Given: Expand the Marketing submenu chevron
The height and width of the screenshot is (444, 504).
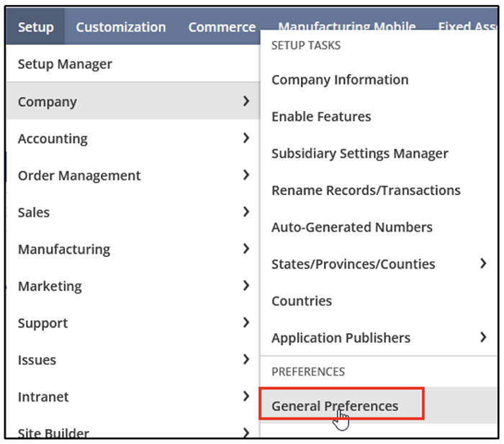Looking at the screenshot, I should pyautogui.click(x=246, y=286).
